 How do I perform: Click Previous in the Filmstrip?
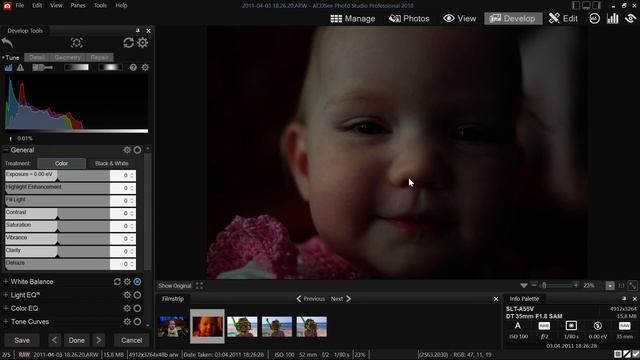[310, 299]
